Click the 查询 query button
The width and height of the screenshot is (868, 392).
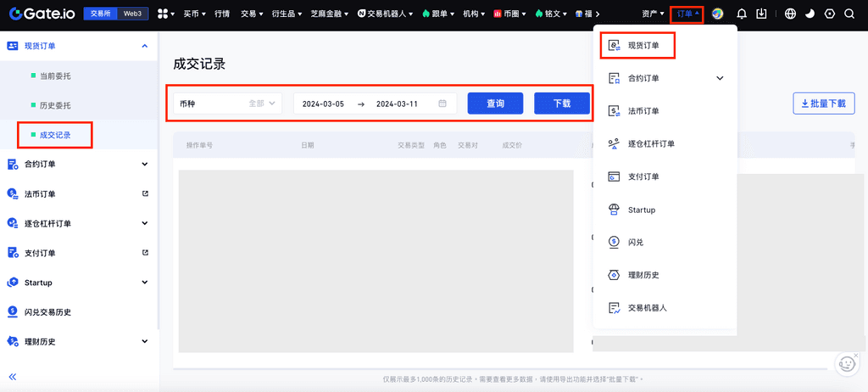coord(495,104)
